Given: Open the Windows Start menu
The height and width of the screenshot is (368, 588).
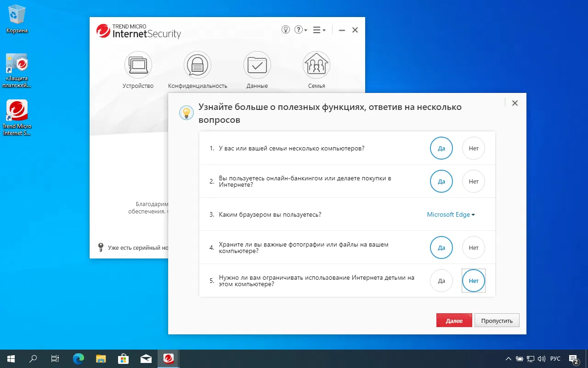Looking at the screenshot, I should [11, 359].
